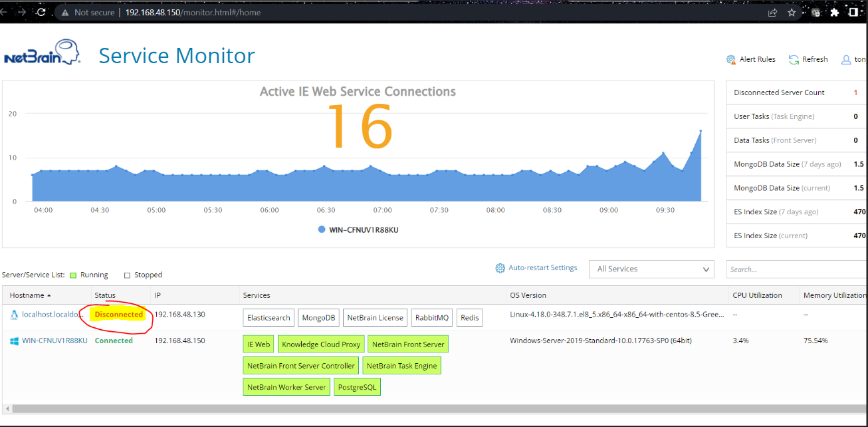Click the RabbitMQ service button

click(x=432, y=317)
